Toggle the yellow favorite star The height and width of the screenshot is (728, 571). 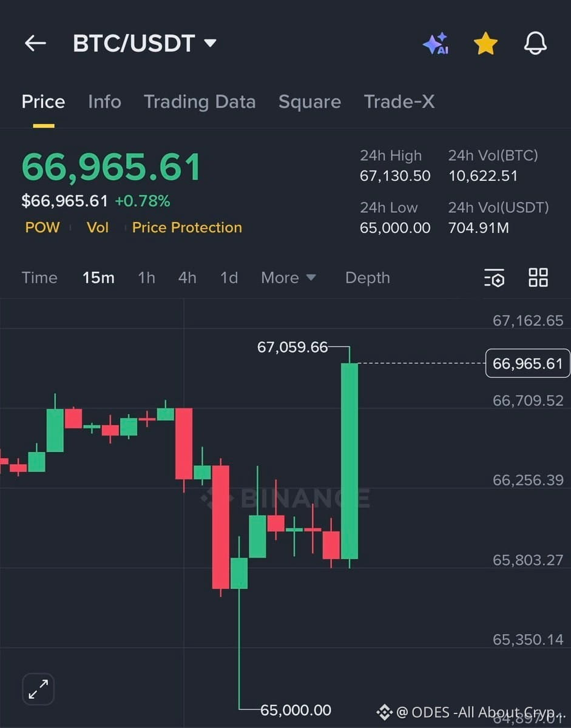point(485,44)
